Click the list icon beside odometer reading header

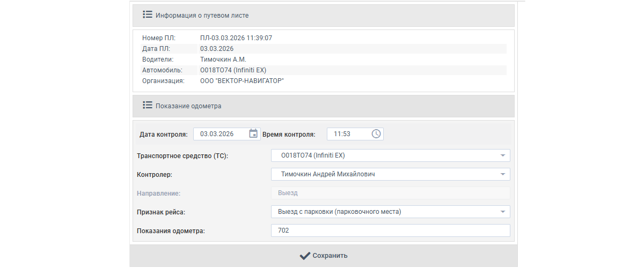coord(148,106)
